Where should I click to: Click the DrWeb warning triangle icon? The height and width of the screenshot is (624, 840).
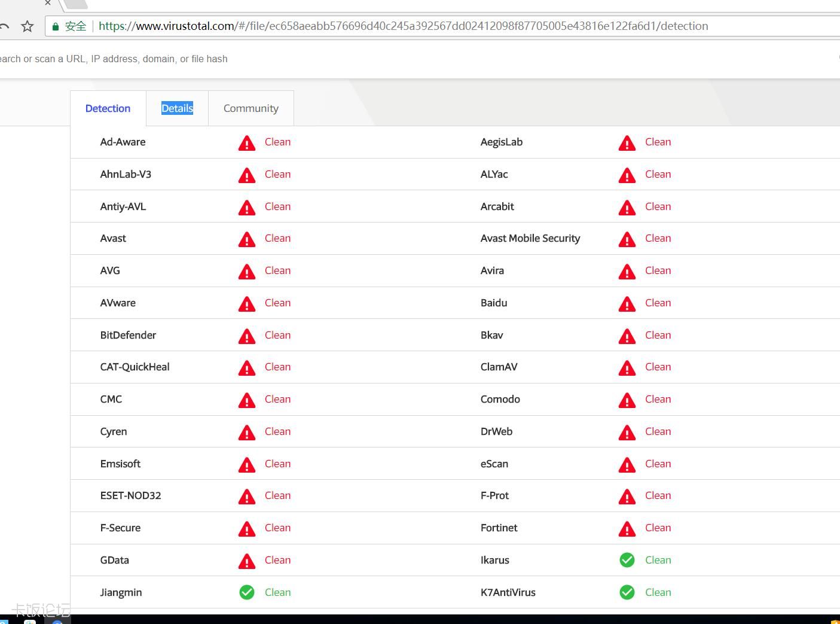(627, 433)
